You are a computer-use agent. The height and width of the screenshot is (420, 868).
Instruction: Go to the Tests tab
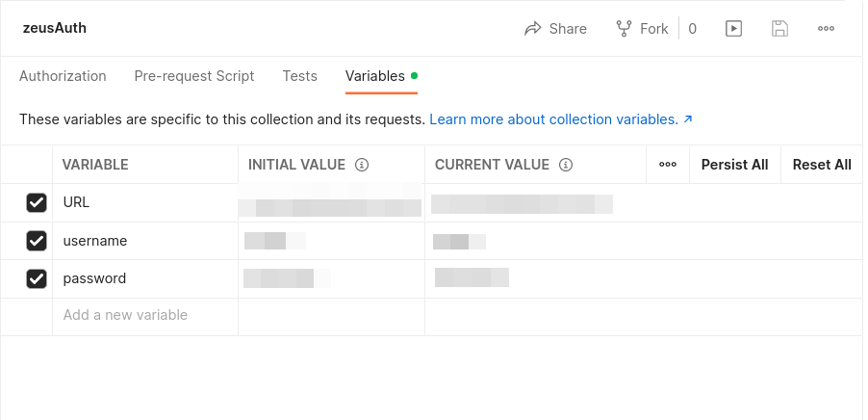[x=299, y=76]
